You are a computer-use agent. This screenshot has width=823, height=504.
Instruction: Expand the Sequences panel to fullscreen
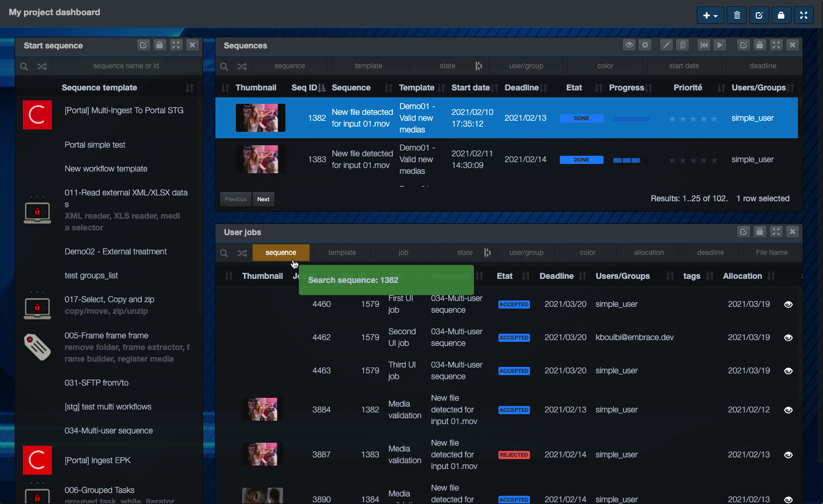pyautogui.click(x=776, y=45)
